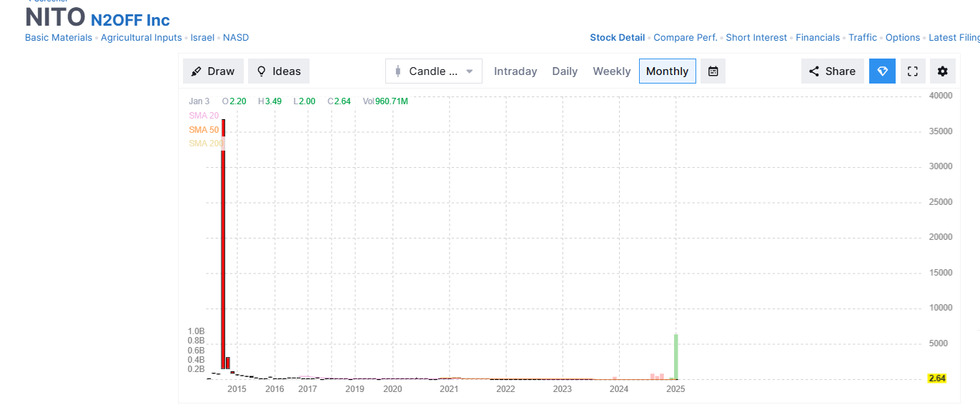This screenshot has height=412, width=980.
Task: Open the Traffic link
Action: [x=863, y=38]
